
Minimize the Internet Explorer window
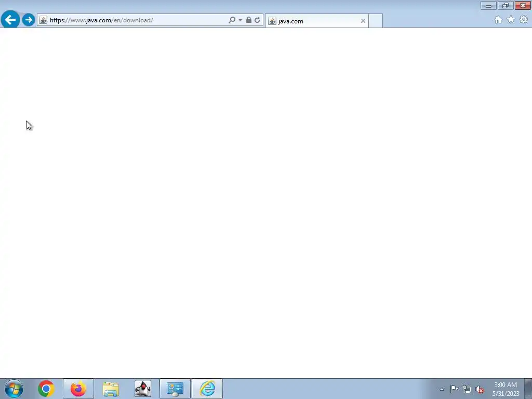point(488,5)
